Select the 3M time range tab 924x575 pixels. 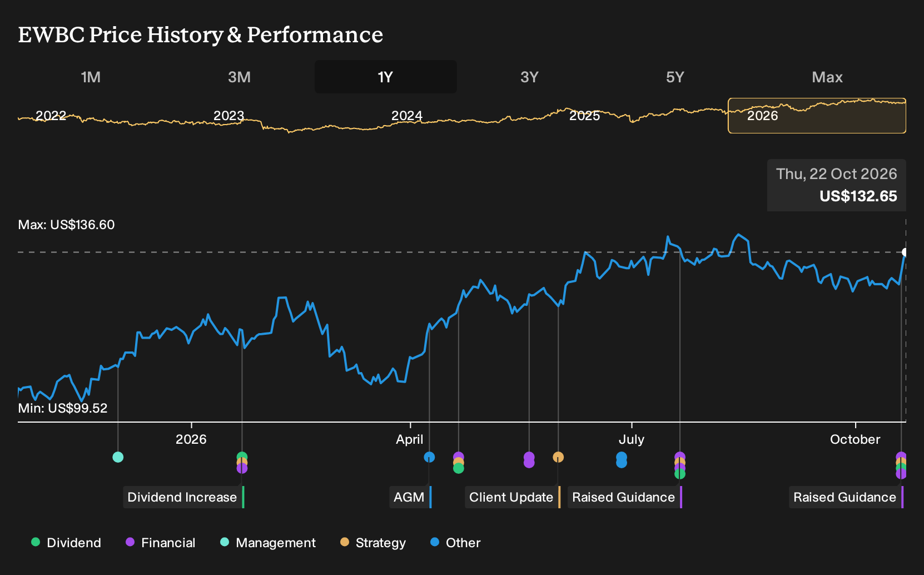pyautogui.click(x=239, y=77)
